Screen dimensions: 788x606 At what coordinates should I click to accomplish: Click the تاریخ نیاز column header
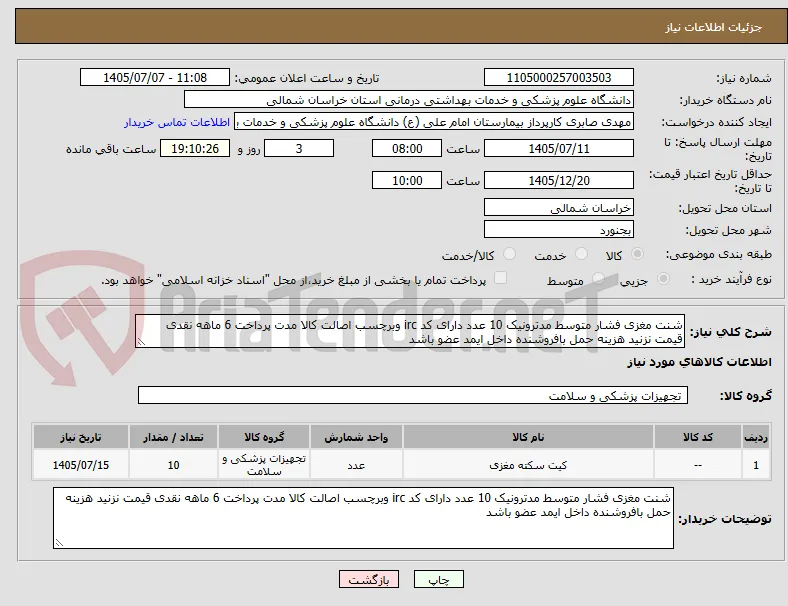click(x=80, y=437)
